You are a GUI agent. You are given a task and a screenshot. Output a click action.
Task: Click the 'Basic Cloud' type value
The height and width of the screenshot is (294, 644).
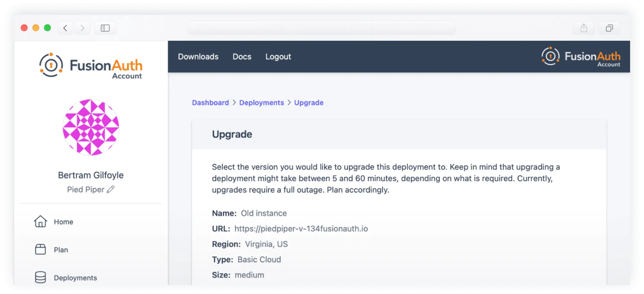pyautogui.click(x=259, y=260)
